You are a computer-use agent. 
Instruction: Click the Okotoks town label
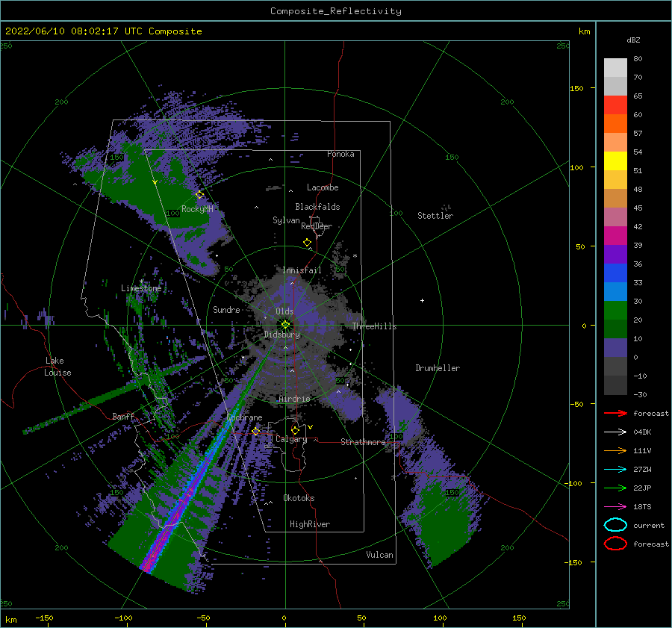click(x=299, y=498)
